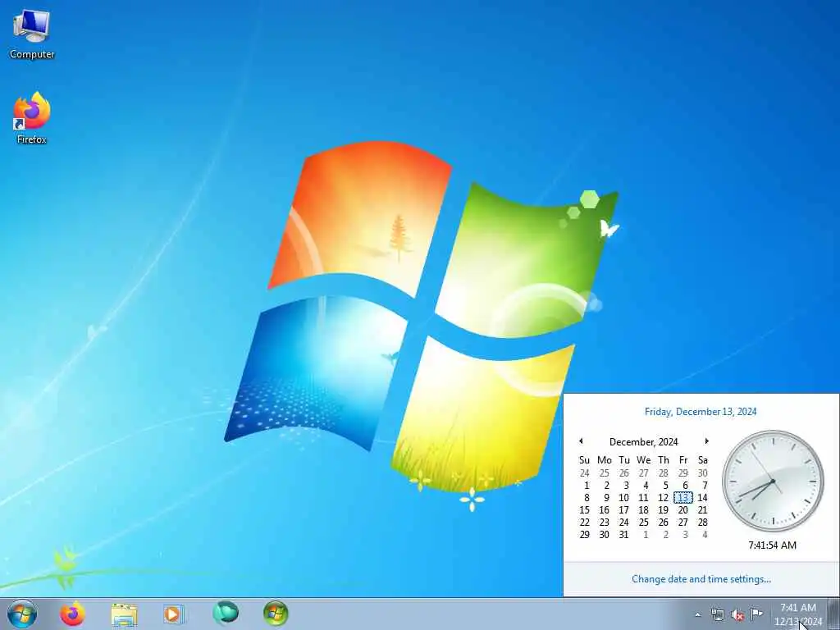The height and width of the screenshot is (630, 840).
Task: Click the Fr weekday column header
Action: (683, 460)
